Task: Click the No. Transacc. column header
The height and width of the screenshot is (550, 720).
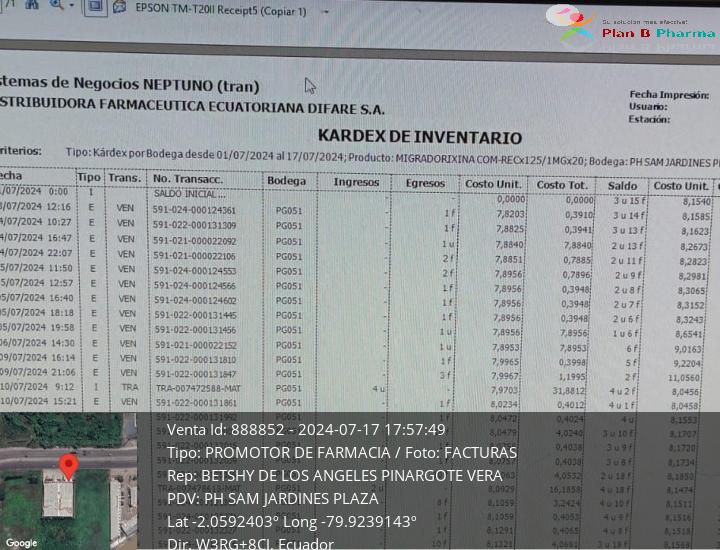Action: point(188,179)
